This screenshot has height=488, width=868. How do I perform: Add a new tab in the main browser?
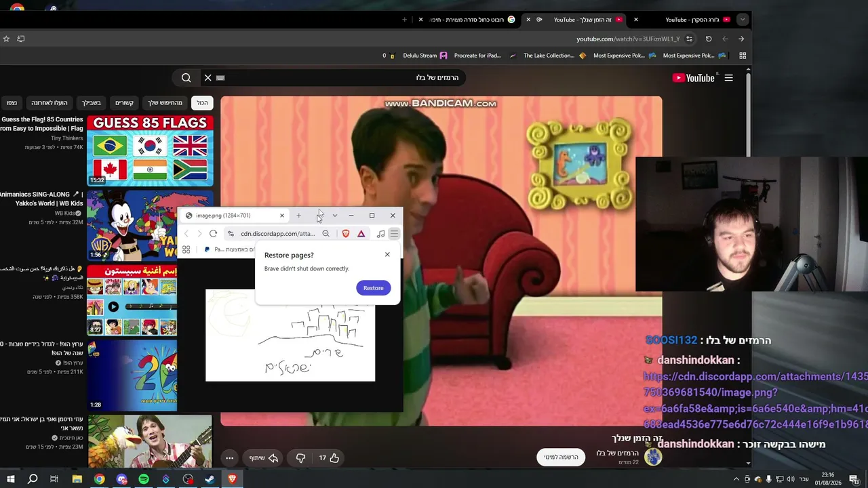coord(404,20)
